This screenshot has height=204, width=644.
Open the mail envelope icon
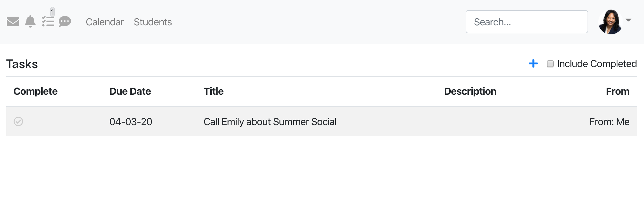(13, 22)
